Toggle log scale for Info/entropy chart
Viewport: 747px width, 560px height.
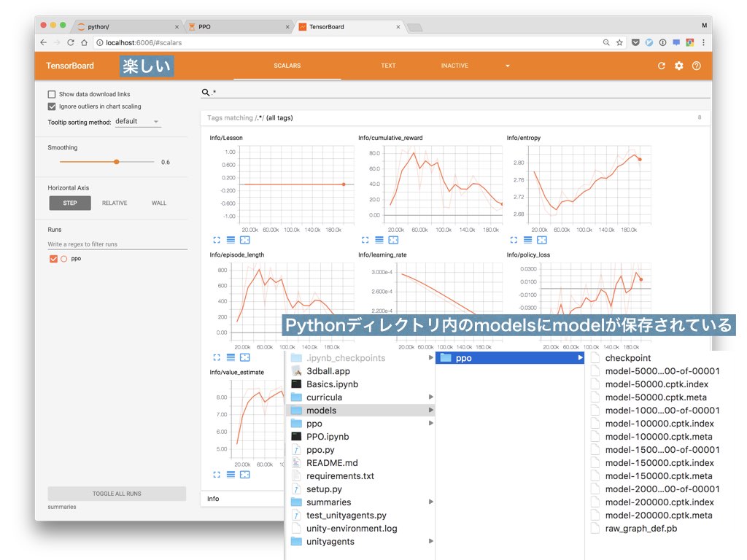pyautogui.click(x=528, y=240)
